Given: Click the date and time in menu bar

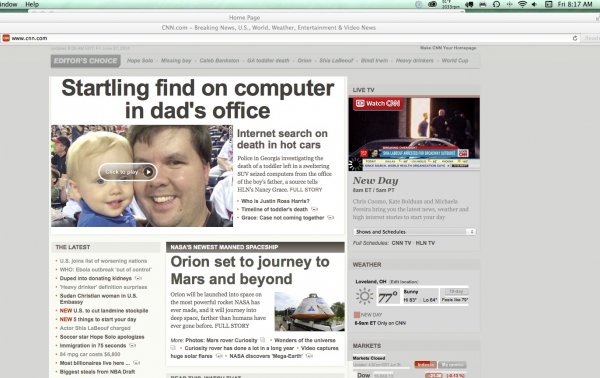Looking at the screenshot, I should (x=575, y=4).
